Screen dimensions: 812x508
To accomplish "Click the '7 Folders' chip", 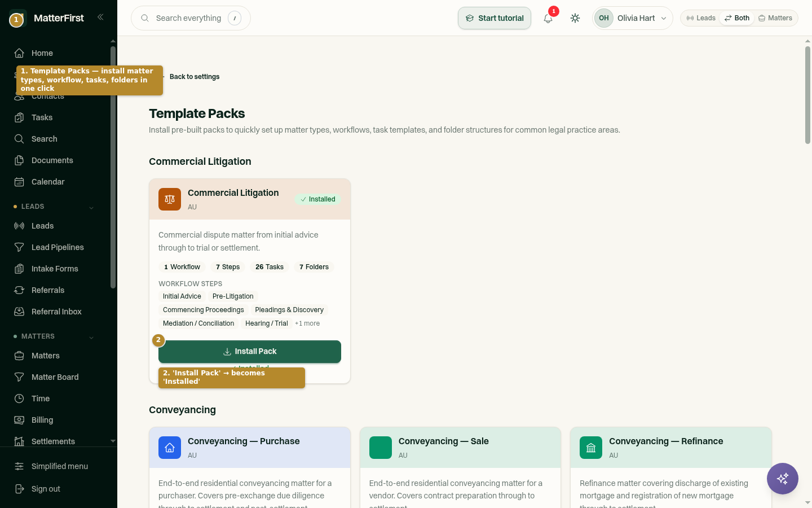I will [314, 267].
